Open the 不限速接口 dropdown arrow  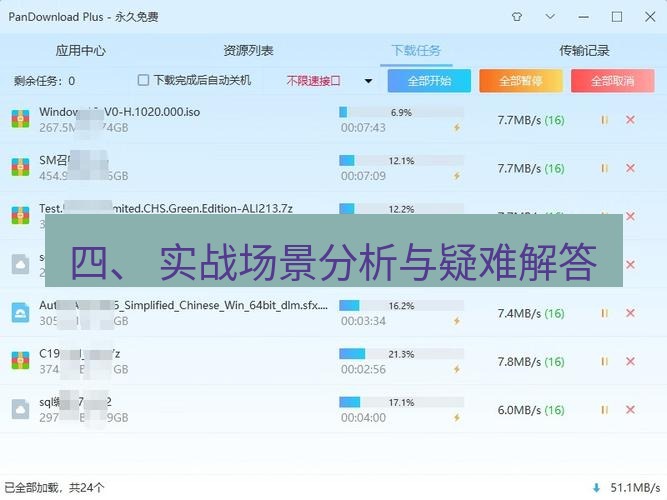click(368, 81)
